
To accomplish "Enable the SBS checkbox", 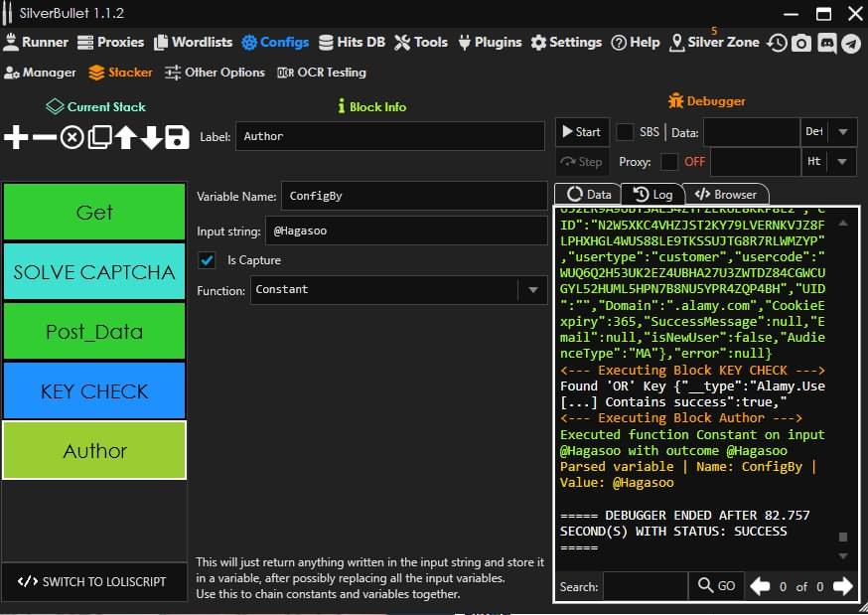I will pos(626,132).
